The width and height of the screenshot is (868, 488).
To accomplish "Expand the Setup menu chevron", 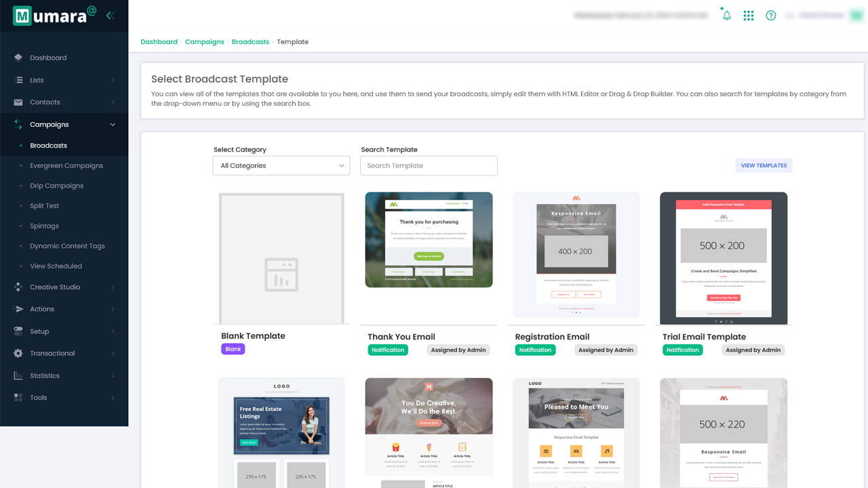I will pyautogui.click(x=113, y=331).
